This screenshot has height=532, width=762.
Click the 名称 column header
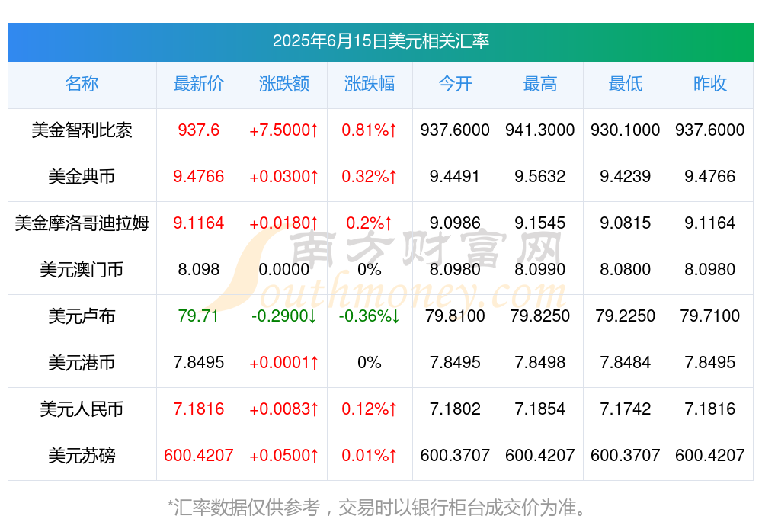[82, 84]
